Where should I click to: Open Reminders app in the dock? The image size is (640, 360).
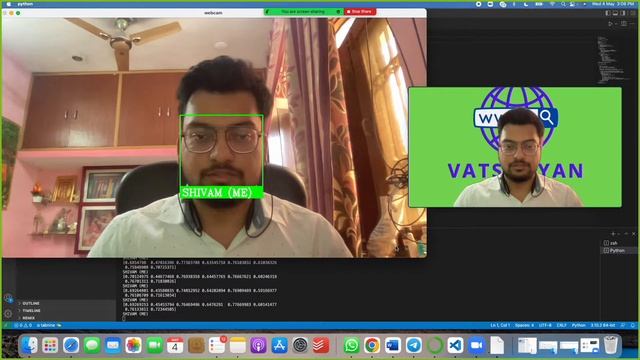coord(217,346)
